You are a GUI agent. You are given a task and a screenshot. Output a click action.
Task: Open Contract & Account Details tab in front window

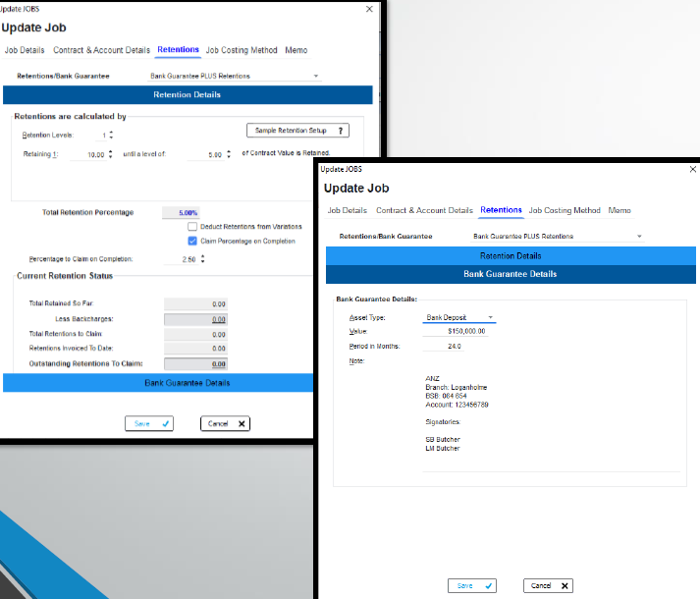tap(424, 210)
